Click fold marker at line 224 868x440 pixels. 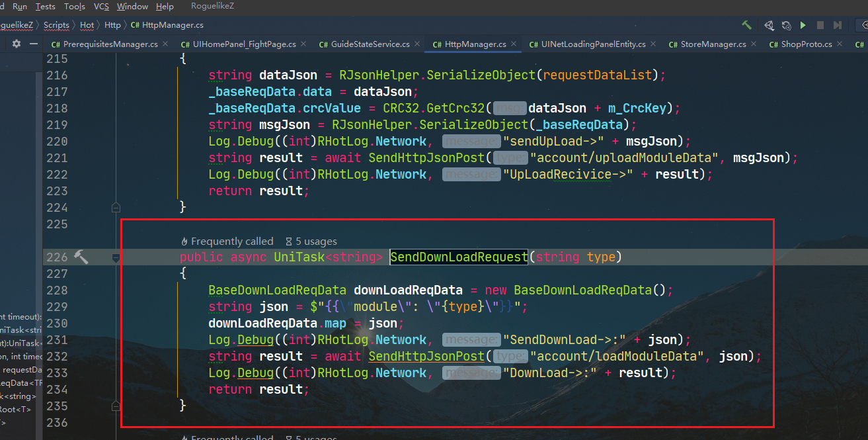[x=116, y=207]
